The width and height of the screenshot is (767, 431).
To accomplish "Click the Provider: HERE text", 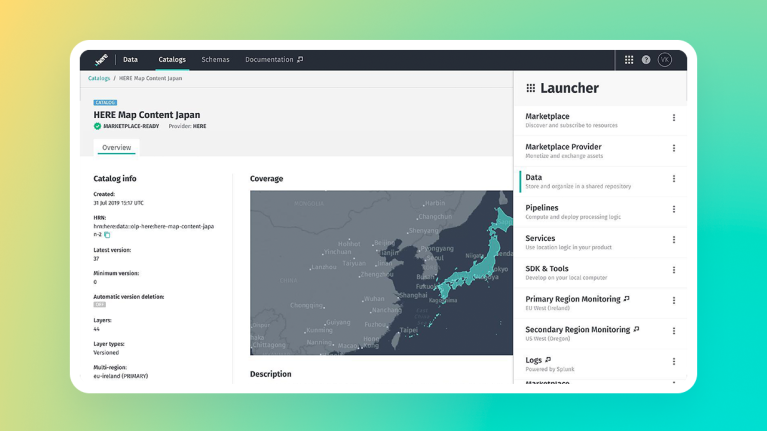I will 187,126.
